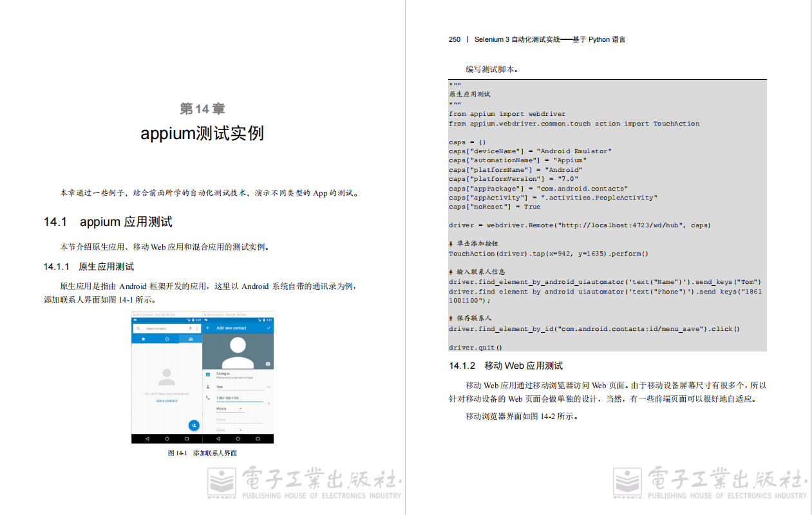Click the sentence 移动浏览器界面如图 14-2 所示。
Image resolution: width=812 pixels, height=515 pixels.
(x=522, y=417)
